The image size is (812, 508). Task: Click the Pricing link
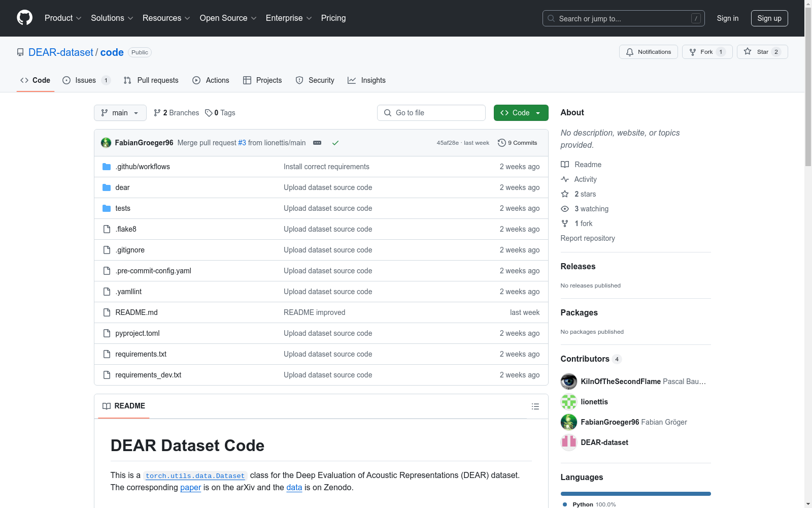[333, 18]
